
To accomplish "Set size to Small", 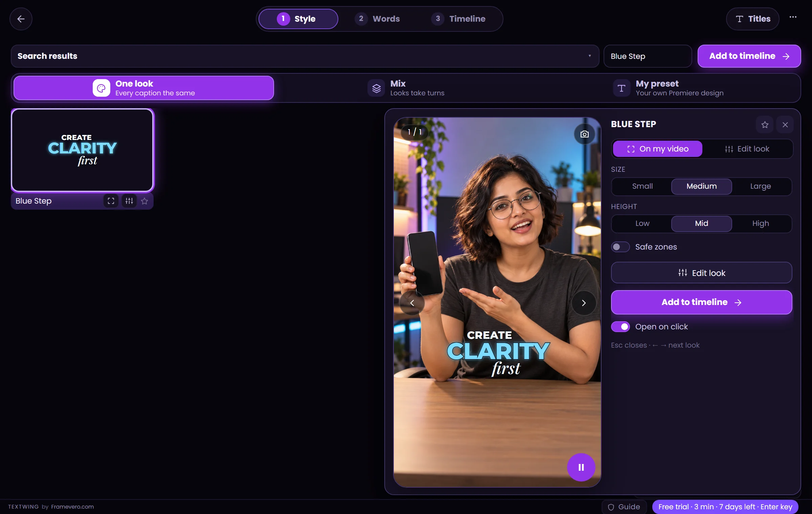I will tap(642, 186).
